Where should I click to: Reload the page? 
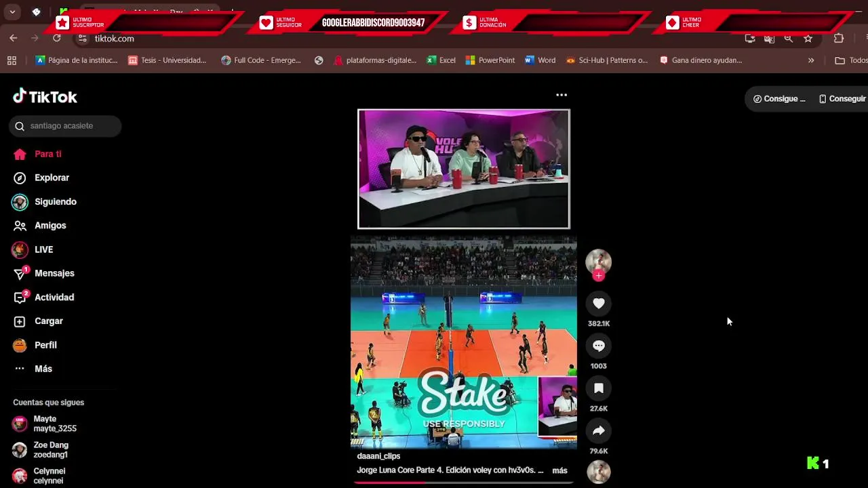coord(57,39)
